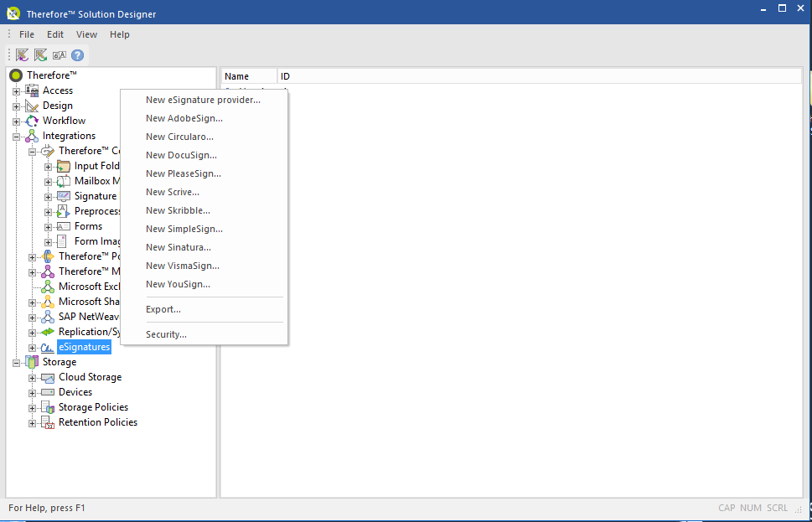Select the Workflow tree item label

tap(65, 121)
